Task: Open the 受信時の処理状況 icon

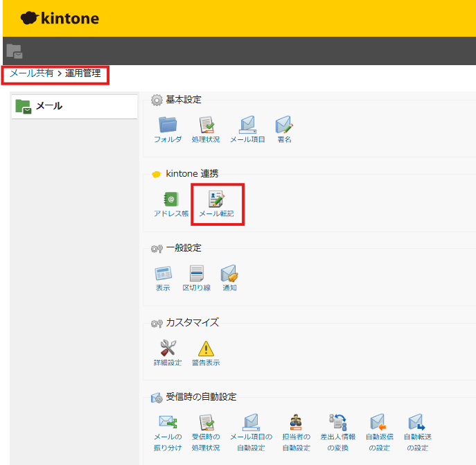Action: (206, 422)
